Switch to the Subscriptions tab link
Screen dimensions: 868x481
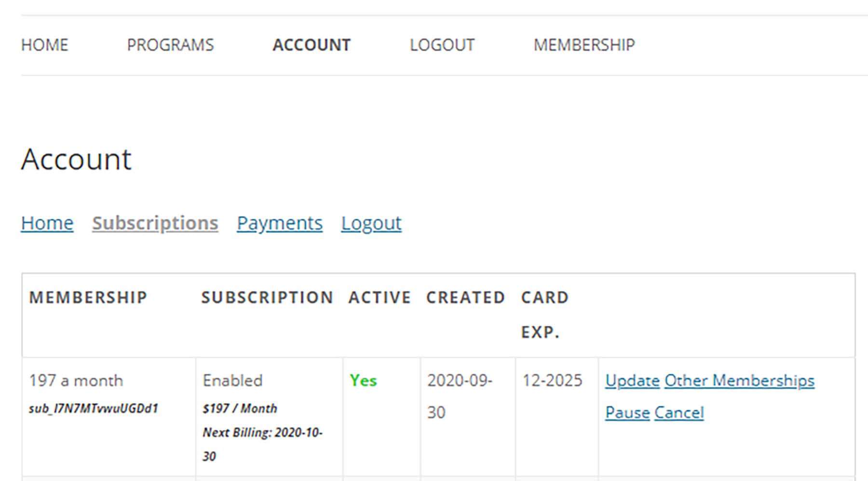tap(155, 223)
